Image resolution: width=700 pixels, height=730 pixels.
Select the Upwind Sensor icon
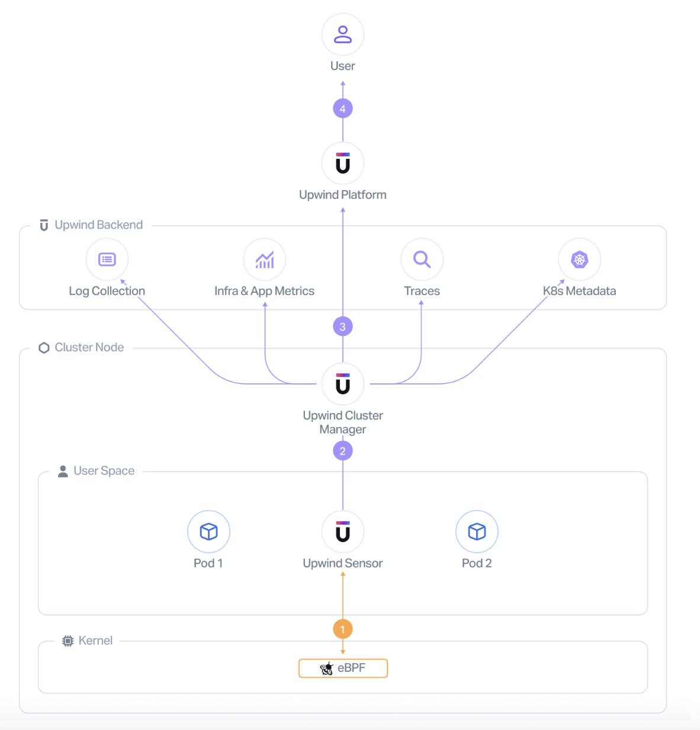[343, 532]
